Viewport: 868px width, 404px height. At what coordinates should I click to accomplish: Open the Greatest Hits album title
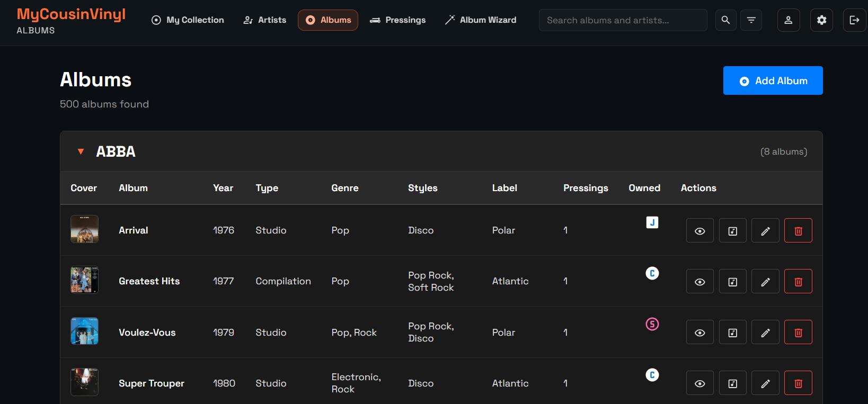(x=149, y=281)
